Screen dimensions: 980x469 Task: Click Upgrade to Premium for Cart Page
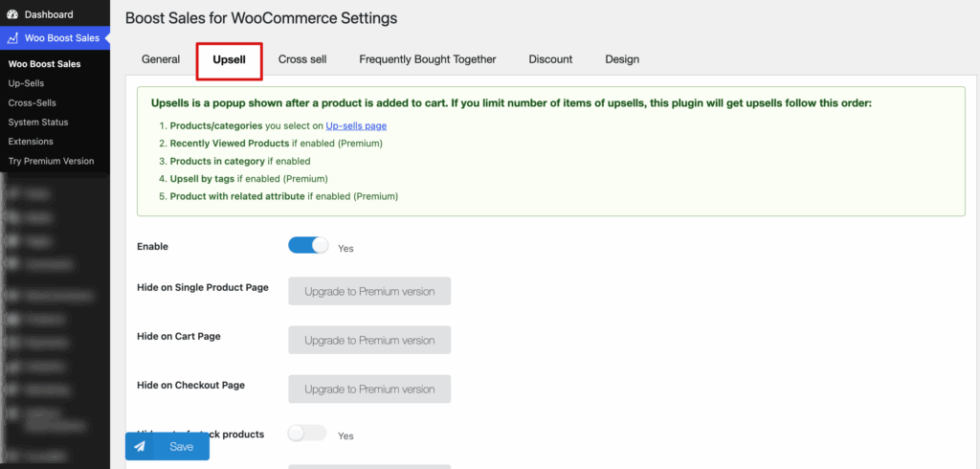[x=369, y=340]
